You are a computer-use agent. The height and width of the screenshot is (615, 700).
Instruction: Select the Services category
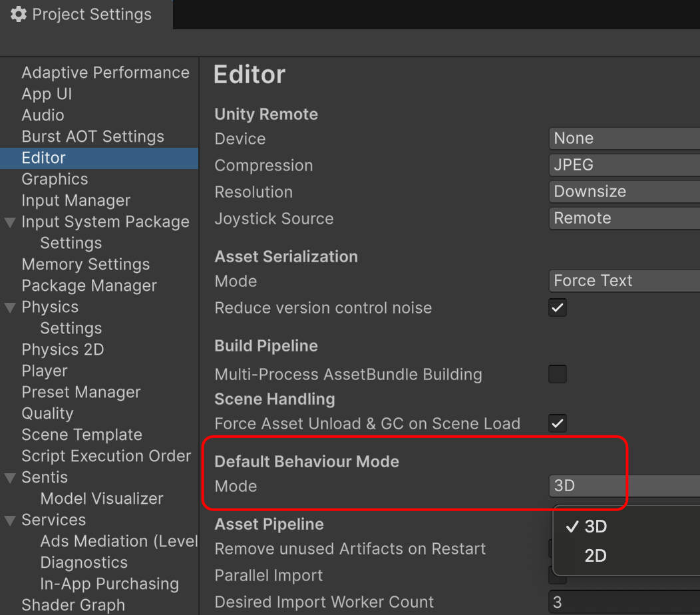pos(54,520)
